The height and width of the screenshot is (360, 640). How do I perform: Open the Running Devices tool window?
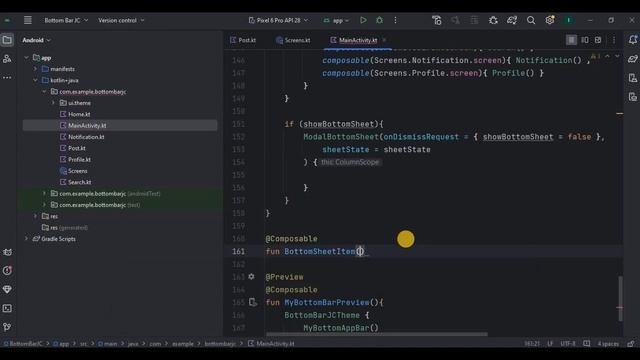click(x=633, y=97)
